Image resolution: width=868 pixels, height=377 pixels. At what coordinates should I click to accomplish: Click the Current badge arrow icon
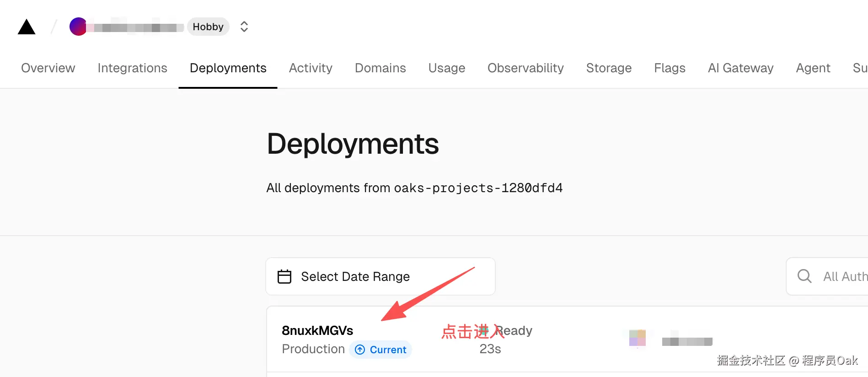coord(360,350)
